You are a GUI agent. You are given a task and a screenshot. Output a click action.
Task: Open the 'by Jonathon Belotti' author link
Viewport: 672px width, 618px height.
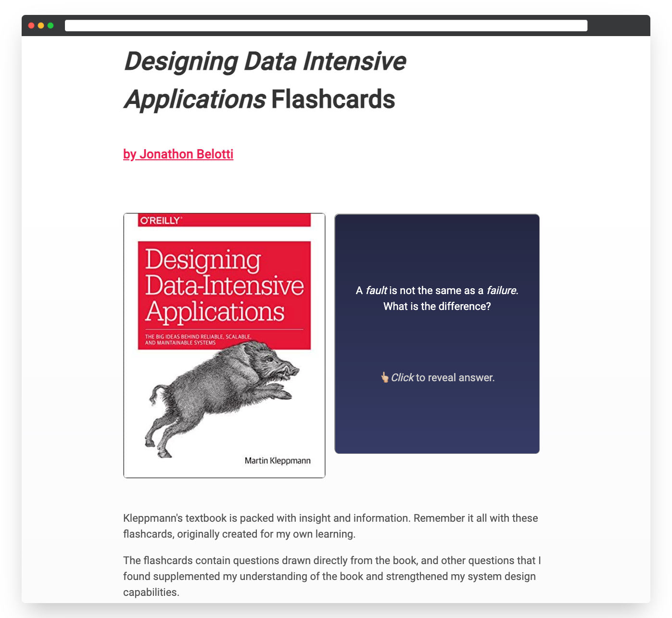point(178,154)
